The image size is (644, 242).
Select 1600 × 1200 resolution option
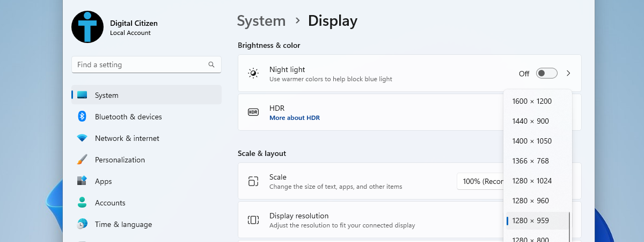[x=532, y=101]
